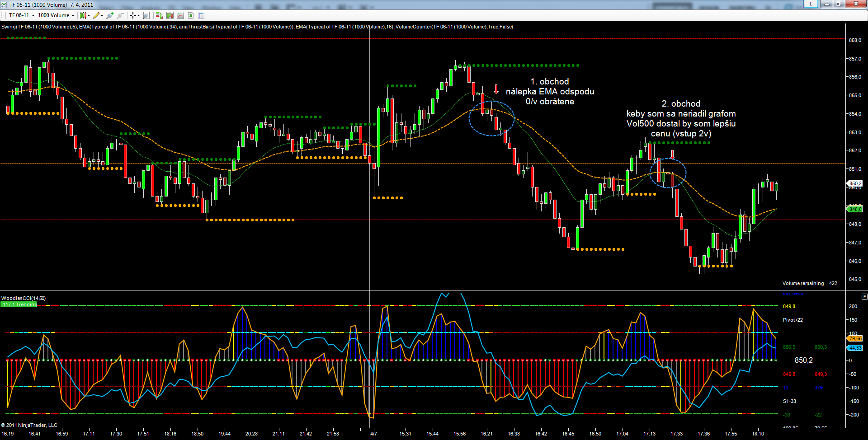Open the data series candlestick window icon
The height and width of the screenshot is (440, 868).
(170, 15)
